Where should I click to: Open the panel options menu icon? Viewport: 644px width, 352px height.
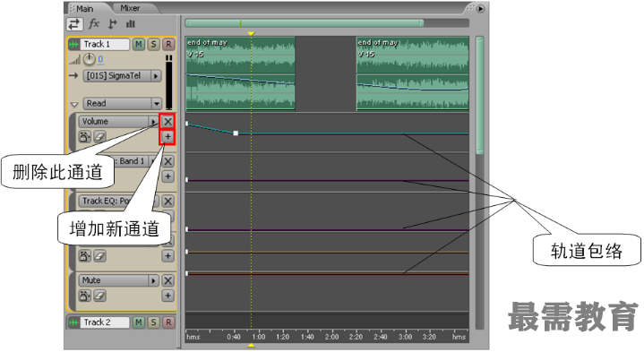pos(480,8)
